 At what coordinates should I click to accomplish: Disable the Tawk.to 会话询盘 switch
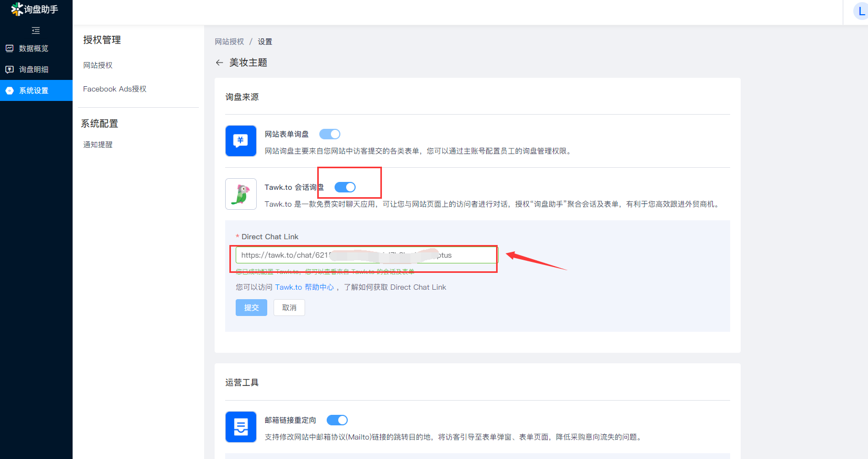(345, 187)
